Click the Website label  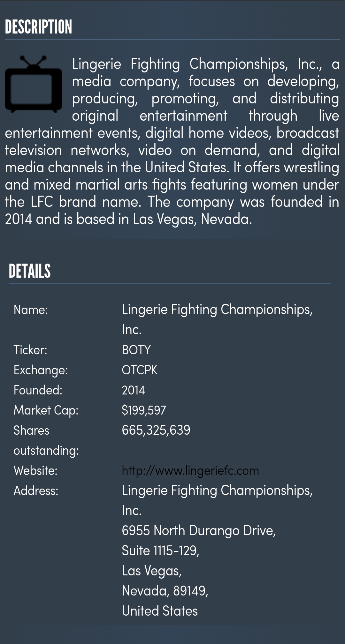(35, 471)
